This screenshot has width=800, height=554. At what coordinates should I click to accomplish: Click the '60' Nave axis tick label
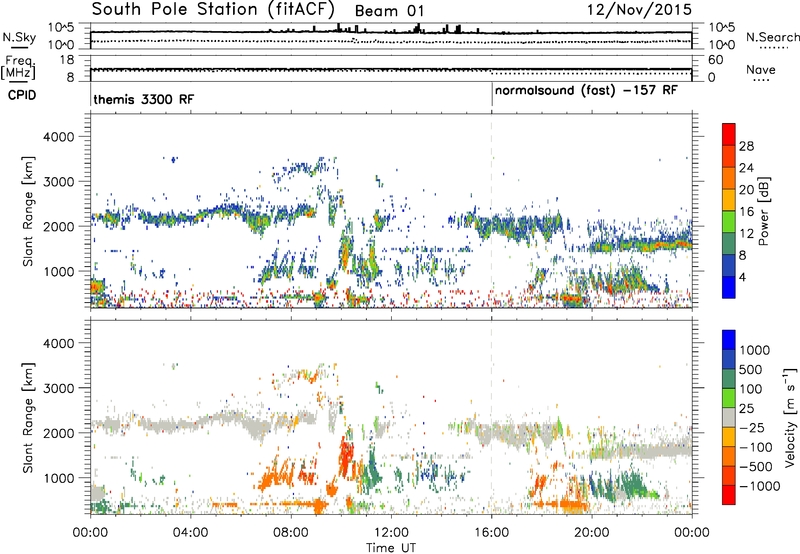coord(716,60)
